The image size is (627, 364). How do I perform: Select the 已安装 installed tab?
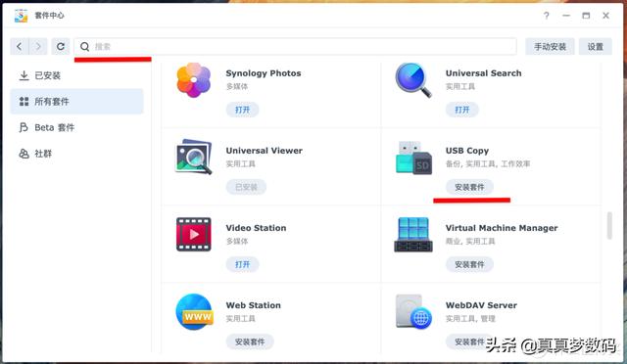(x=76, y=75)
